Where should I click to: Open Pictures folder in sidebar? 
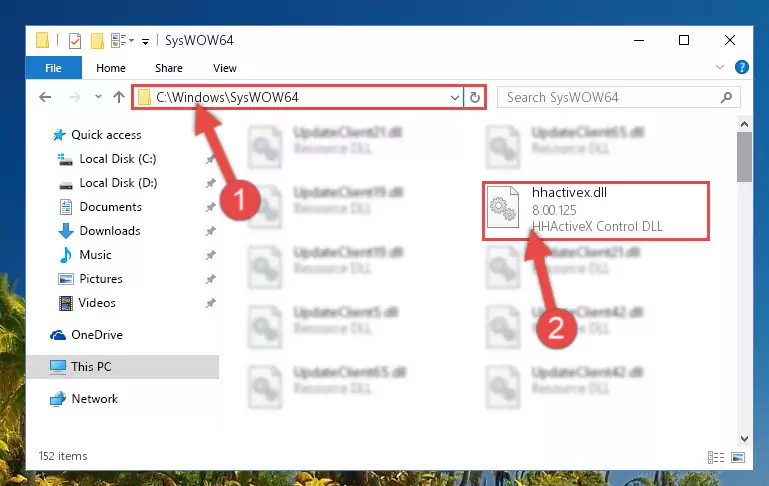click(101, 279)
